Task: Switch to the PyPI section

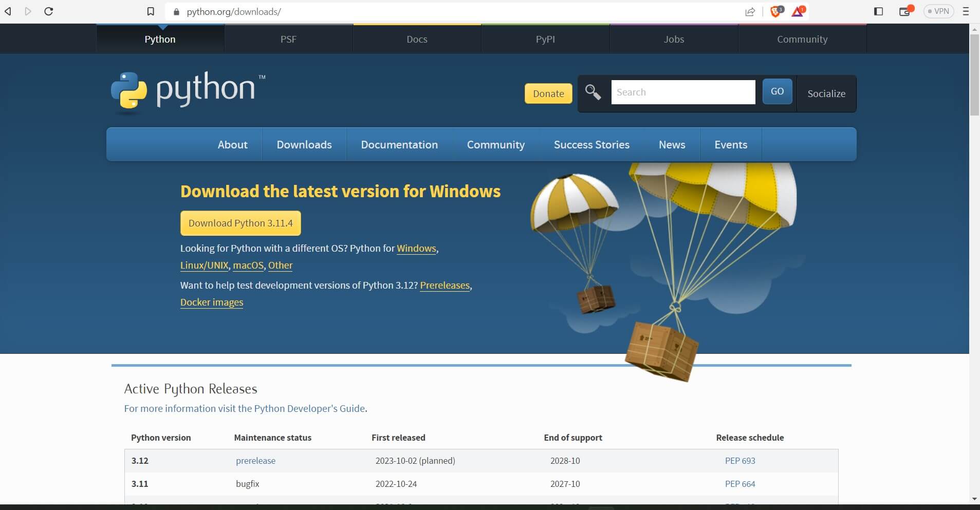Action: coord(545,39)
